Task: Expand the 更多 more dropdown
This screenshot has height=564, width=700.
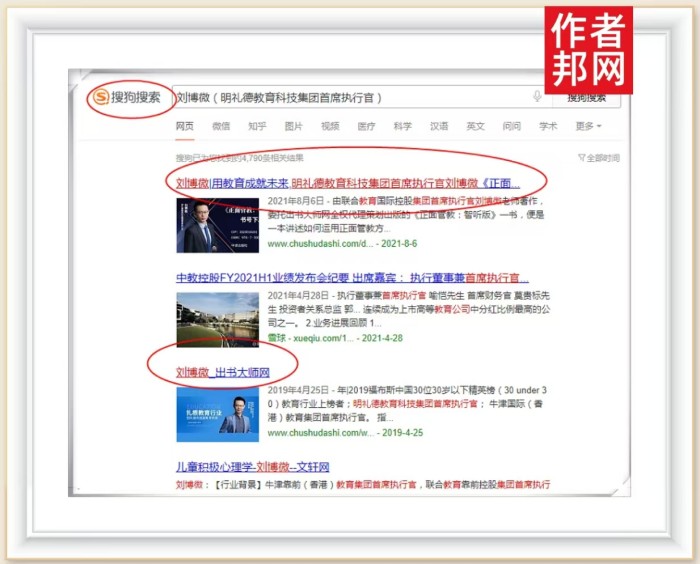Action: point(588,127)
